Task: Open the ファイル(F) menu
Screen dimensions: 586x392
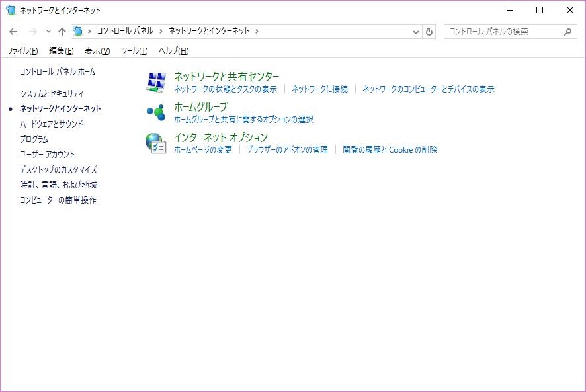Action: [22, 51]
